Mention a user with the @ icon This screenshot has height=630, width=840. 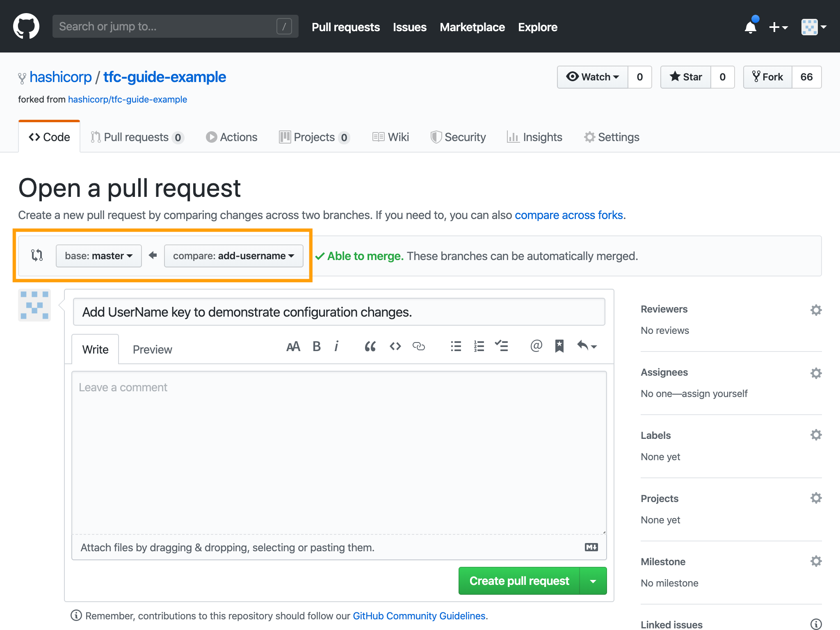tap(536, 347)
